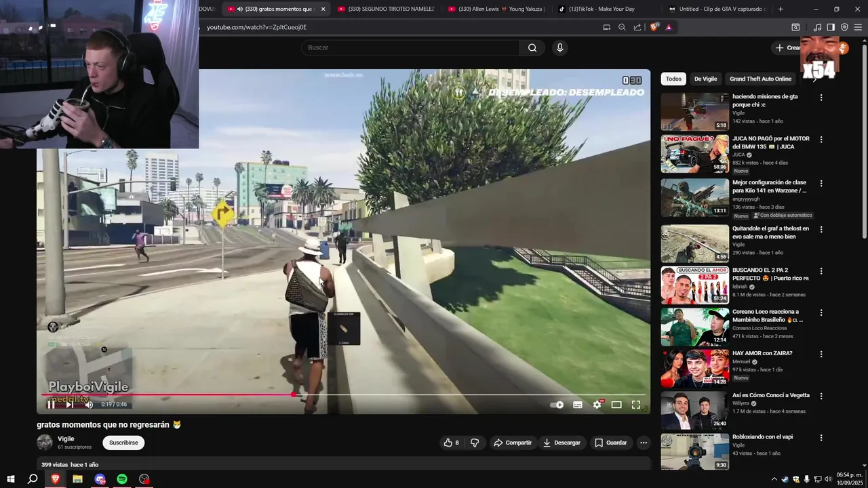Screen dimensions: 868x488
Task: Show hidden system tray icons chevron
Action: coord(774,479)
